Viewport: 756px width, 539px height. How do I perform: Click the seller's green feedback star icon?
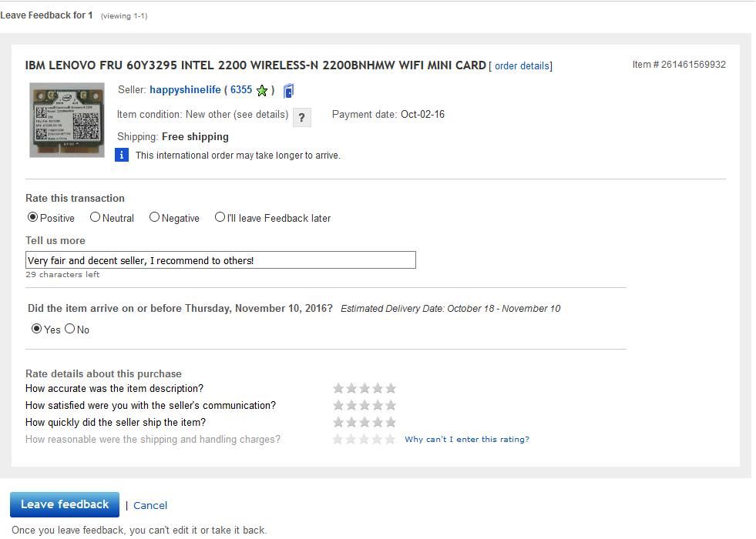(262, 91)
